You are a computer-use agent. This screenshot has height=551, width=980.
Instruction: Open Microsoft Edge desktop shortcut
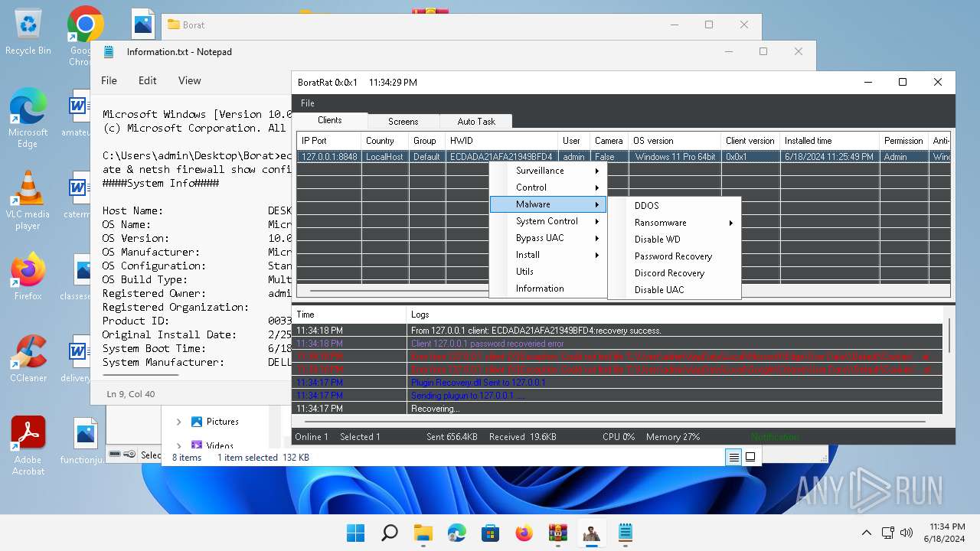pyautogui.click(x=28, y=119)
